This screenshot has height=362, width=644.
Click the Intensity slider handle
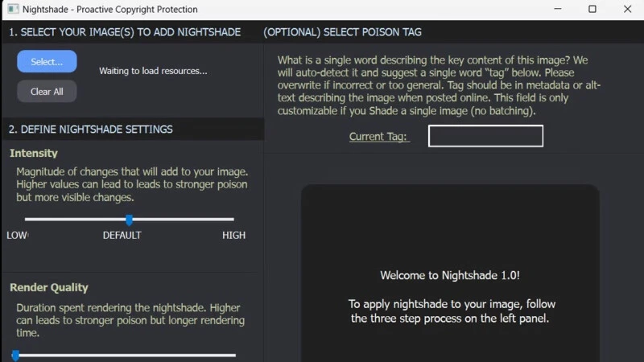129,219
